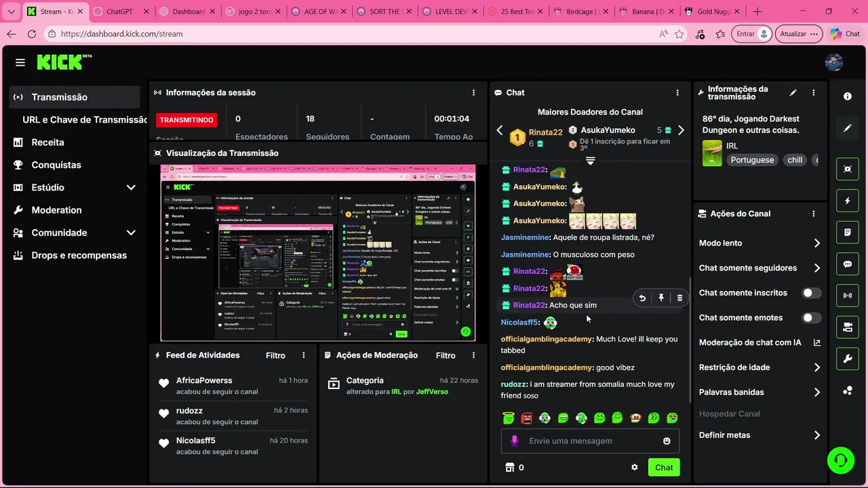Open Ações de Moderação three-dot menu
The width and height of the screenshot is (868, 488).
tap(473, 355)
